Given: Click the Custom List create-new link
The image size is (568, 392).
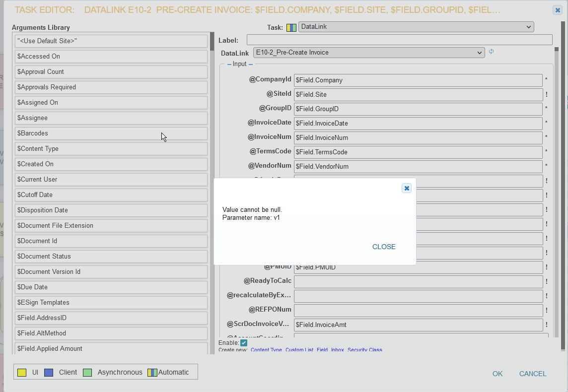Looking at the screenshot, I should coord(299,350).
